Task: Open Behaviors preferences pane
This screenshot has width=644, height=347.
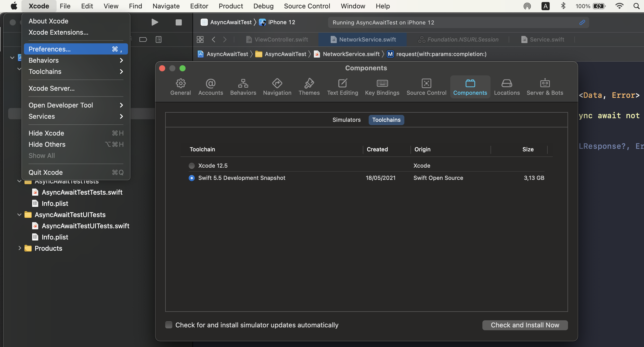Action: click(x=243, y=87)
